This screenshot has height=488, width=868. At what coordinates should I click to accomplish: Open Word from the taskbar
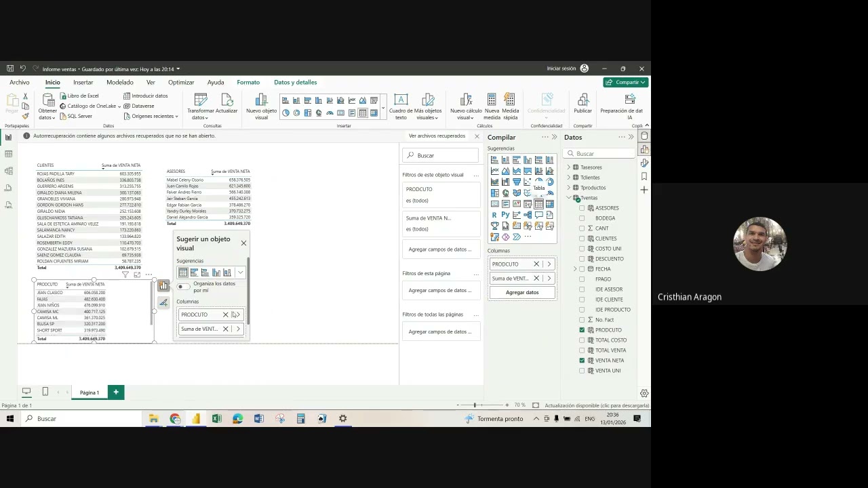click(258, 419)
